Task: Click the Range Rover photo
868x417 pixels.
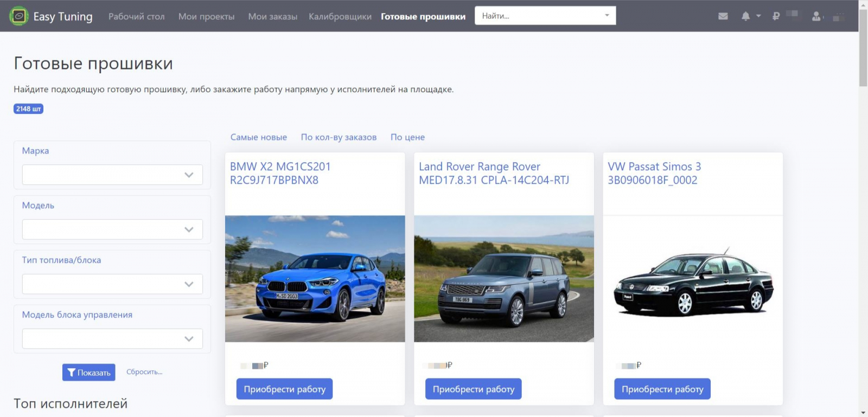Action: (504, 279)
